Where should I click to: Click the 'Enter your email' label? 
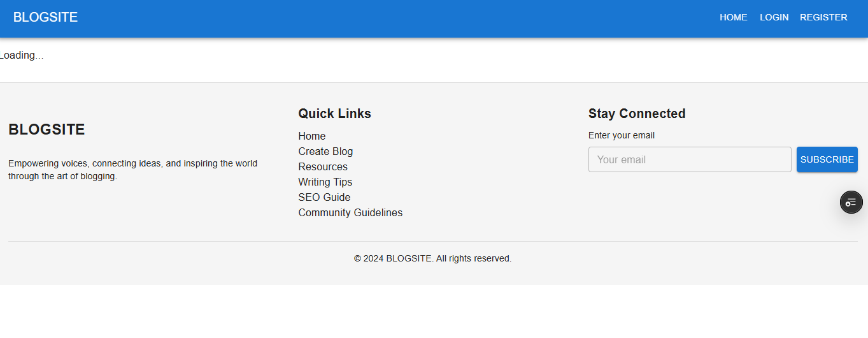coord(621,135)
